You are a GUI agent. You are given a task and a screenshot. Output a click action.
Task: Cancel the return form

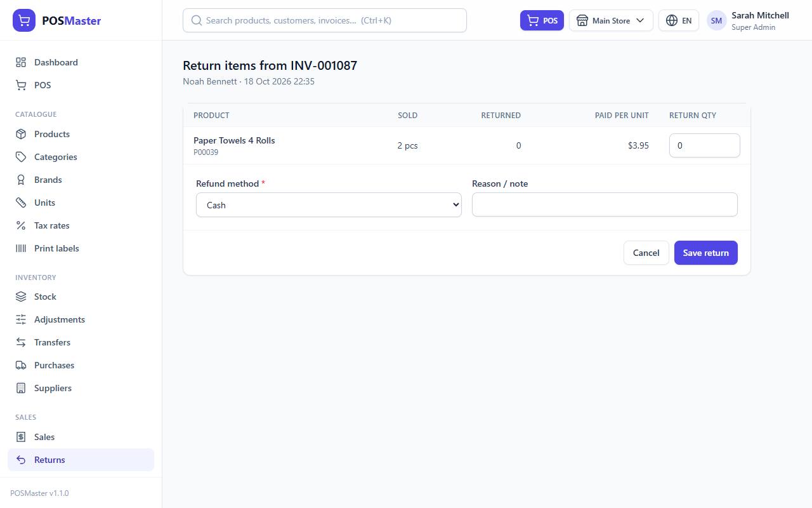[x=646, y=253]
